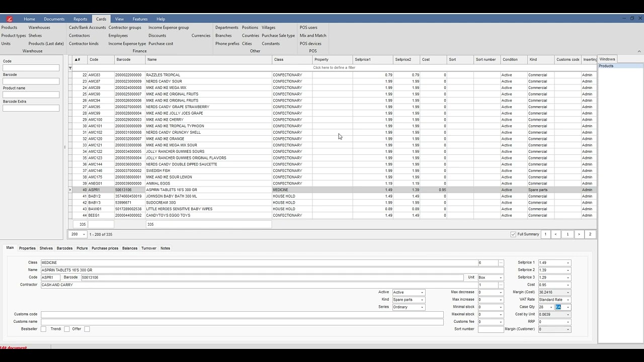Sort grid by Name column header
Viewport: 644px width, 362px height.
click(x=208, y=59)
